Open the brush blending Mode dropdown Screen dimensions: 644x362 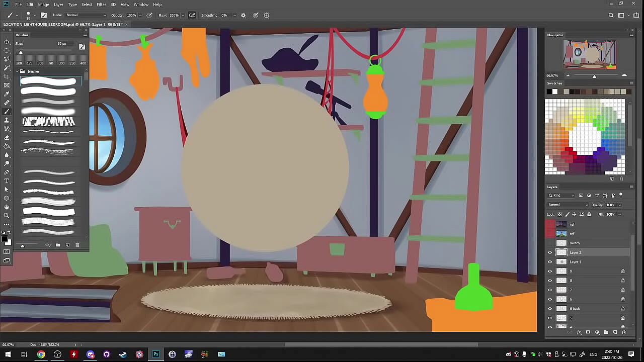[x=86, y=15]
